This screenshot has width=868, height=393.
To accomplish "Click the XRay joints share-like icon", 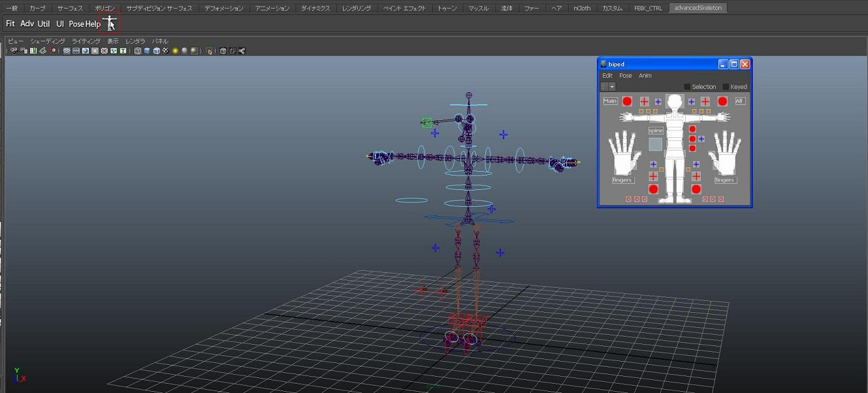I will tap(241, 51).
